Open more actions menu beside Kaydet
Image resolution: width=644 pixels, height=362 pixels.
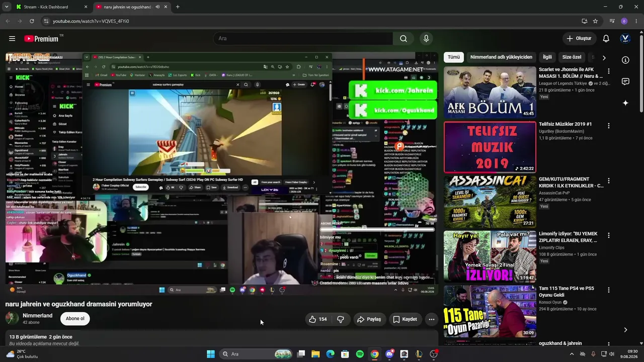point(431,319)
